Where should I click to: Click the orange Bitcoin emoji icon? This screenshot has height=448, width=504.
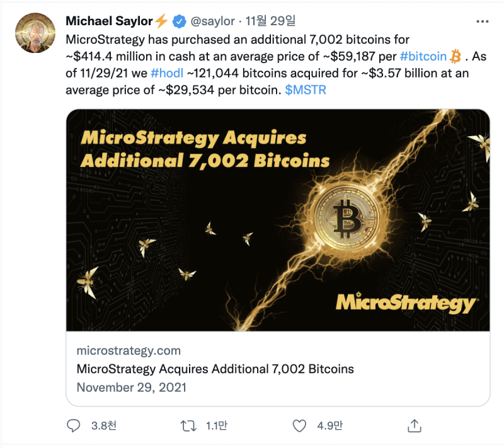(455, 56)
